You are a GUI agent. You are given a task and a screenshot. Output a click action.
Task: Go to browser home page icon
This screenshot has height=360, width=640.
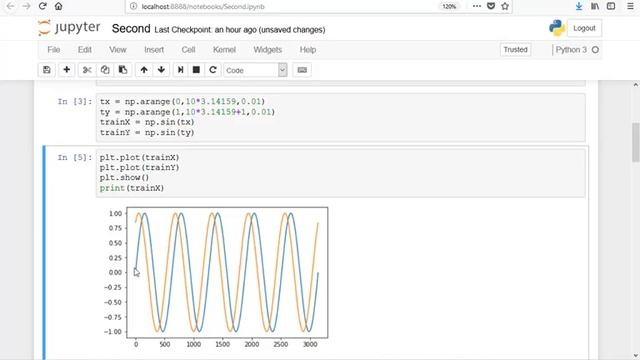tap(58, 6)
